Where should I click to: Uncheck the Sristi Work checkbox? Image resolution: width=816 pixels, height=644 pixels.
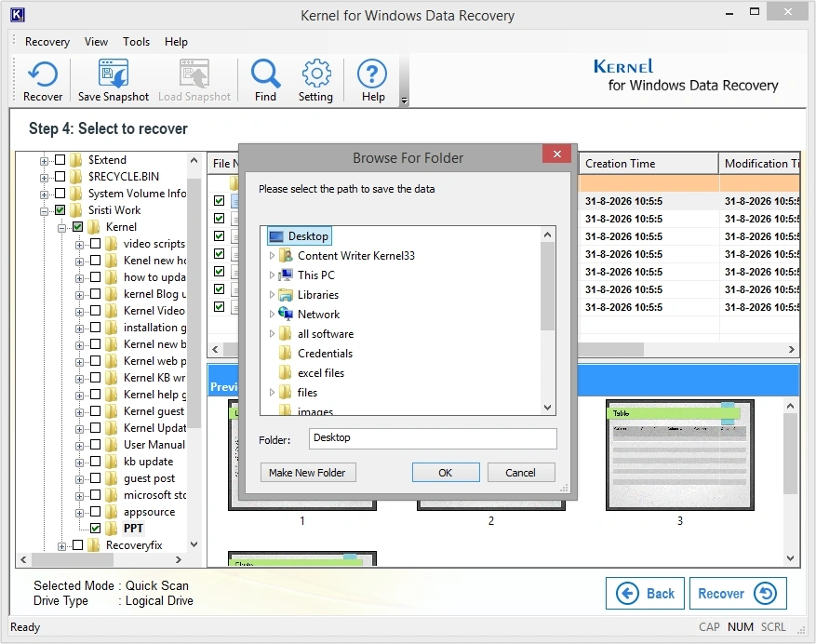point(60,209)
